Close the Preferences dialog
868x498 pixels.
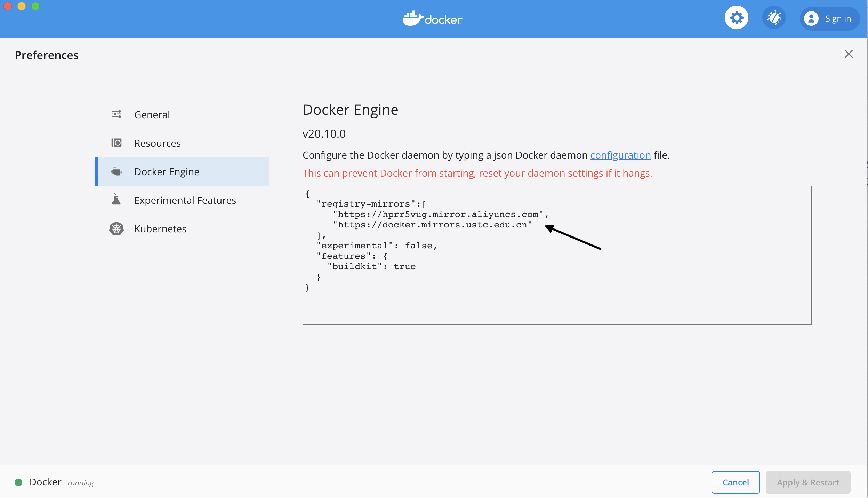(x=849, y=54)
